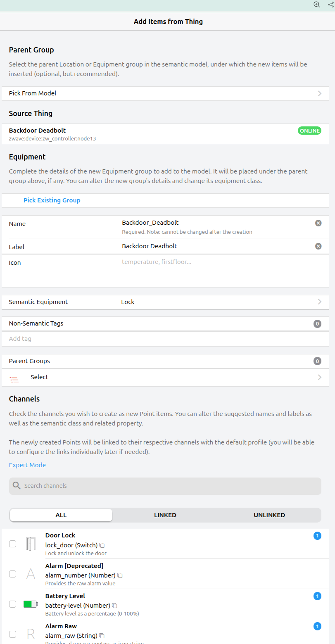Viewport: 335px width, 644px height.
Task: Clear the Name field with its X icon
Action: coord(318,223)
